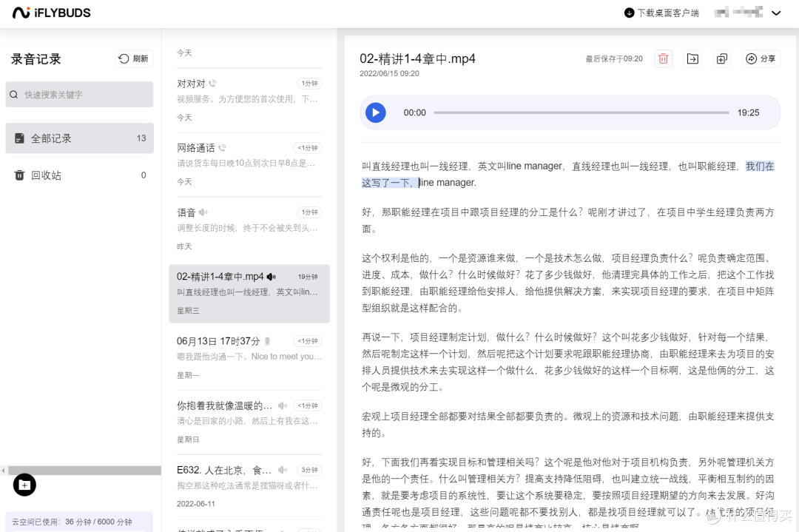Play the audio with blue play button
This screenshot has height=532, width=799.
(376, 112)
